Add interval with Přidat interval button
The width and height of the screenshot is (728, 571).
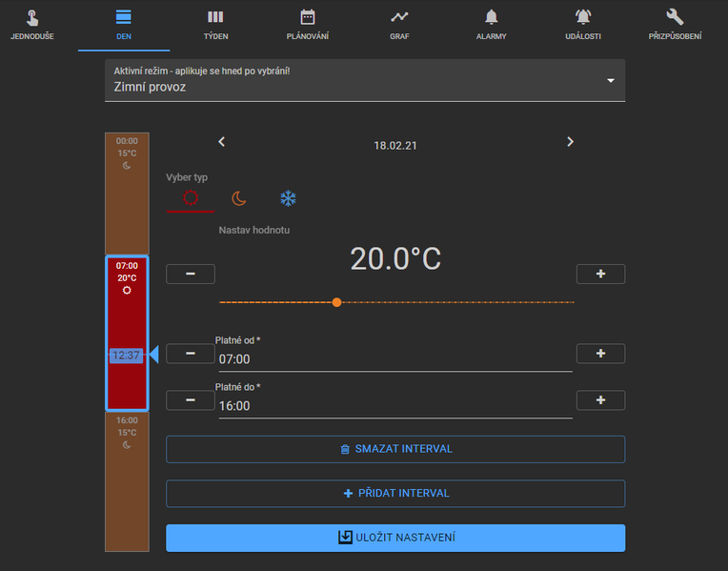[x=395, y=494]
